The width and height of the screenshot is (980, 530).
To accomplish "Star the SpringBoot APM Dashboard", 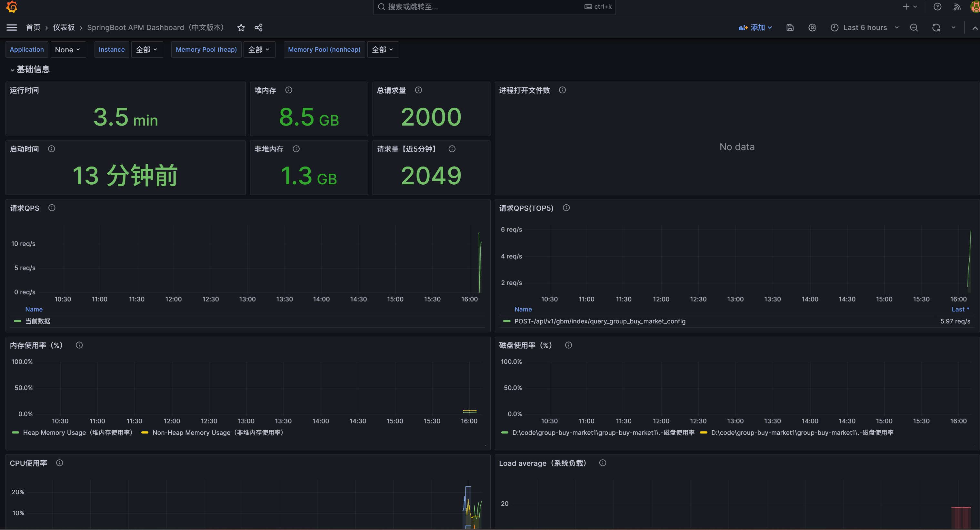I will (241, 27).
